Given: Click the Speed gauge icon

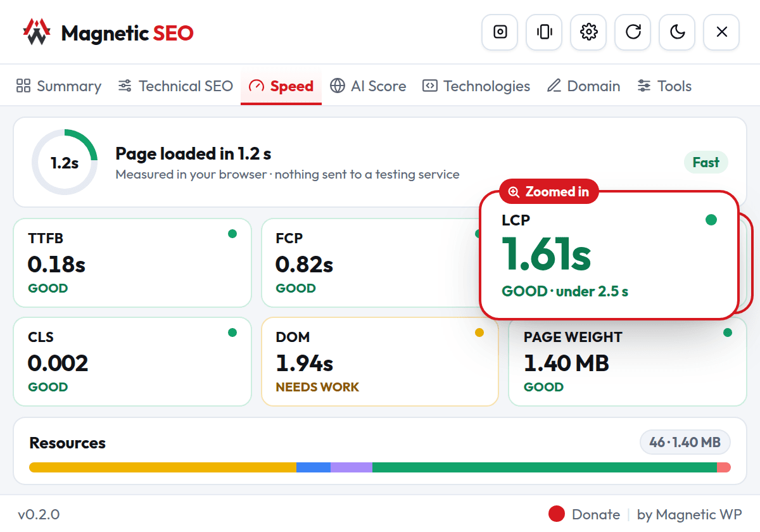Looking at the screenshot, I should click(x=256, y=86).
